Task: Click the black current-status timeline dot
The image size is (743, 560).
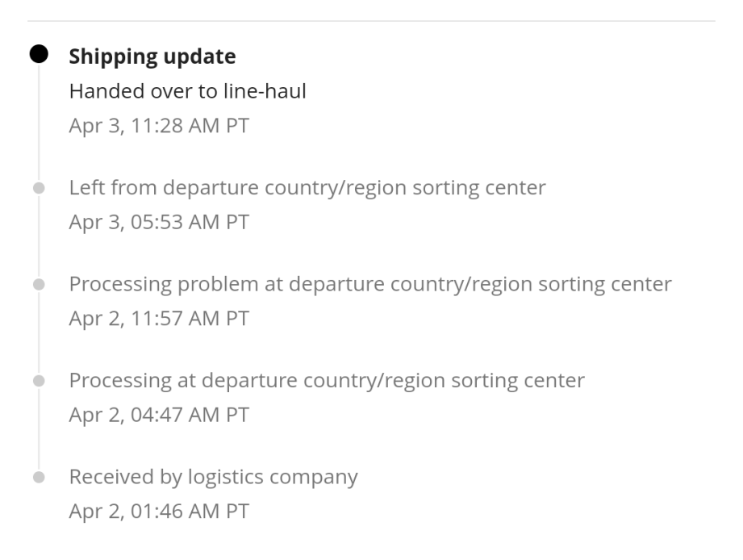Action: pos(38,56)
